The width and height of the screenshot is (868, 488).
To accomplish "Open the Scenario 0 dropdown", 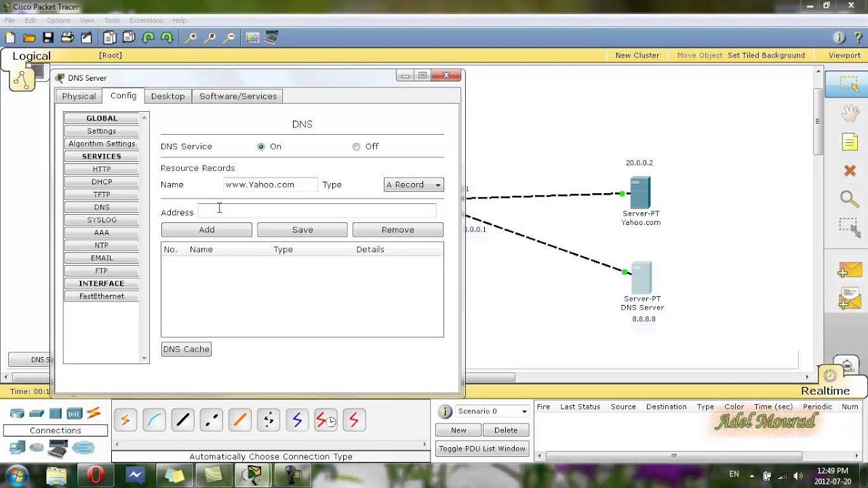I will [492, 411].
